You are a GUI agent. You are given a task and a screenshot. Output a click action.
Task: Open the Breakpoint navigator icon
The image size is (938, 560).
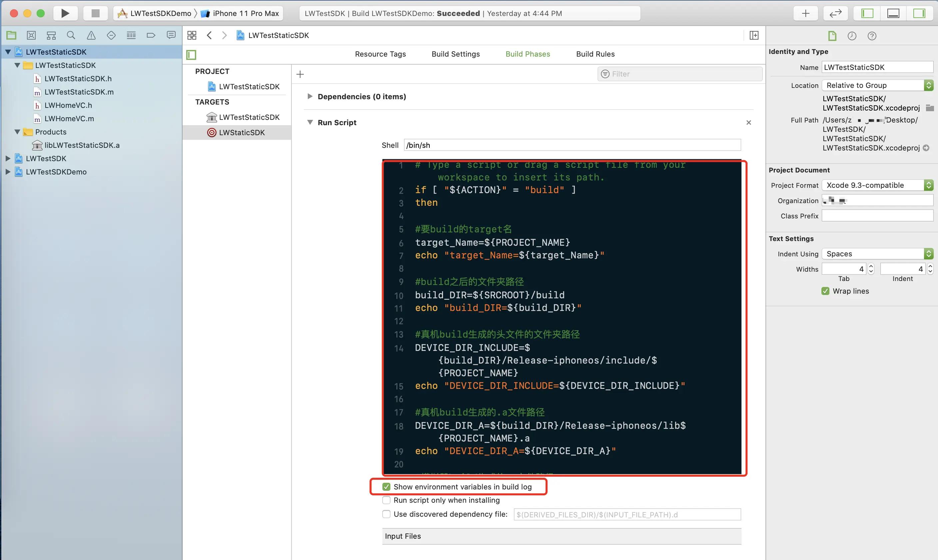[x=151, y=36]
